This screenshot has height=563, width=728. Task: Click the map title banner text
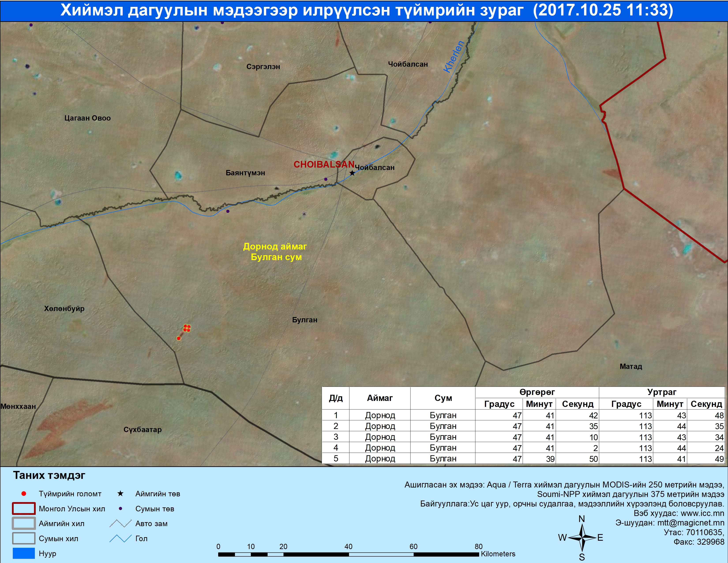pyautogui.click(x=367, y=10)
